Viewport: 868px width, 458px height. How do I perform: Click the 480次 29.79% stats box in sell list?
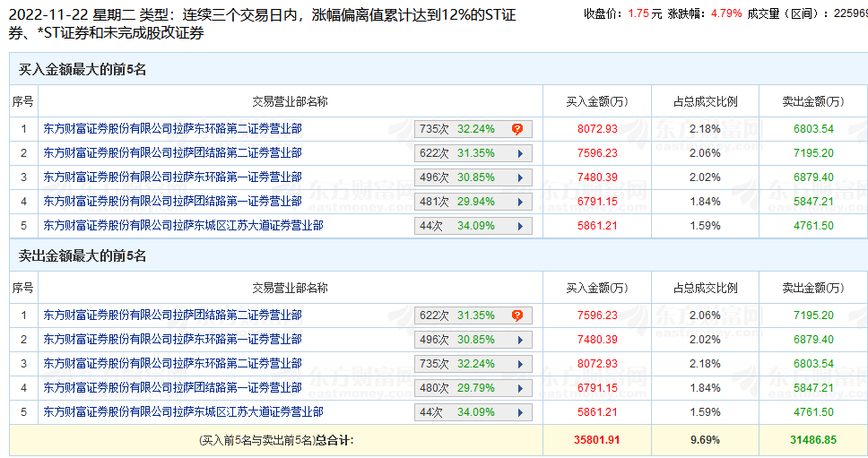pyautogui.click(x=473, y=388)
